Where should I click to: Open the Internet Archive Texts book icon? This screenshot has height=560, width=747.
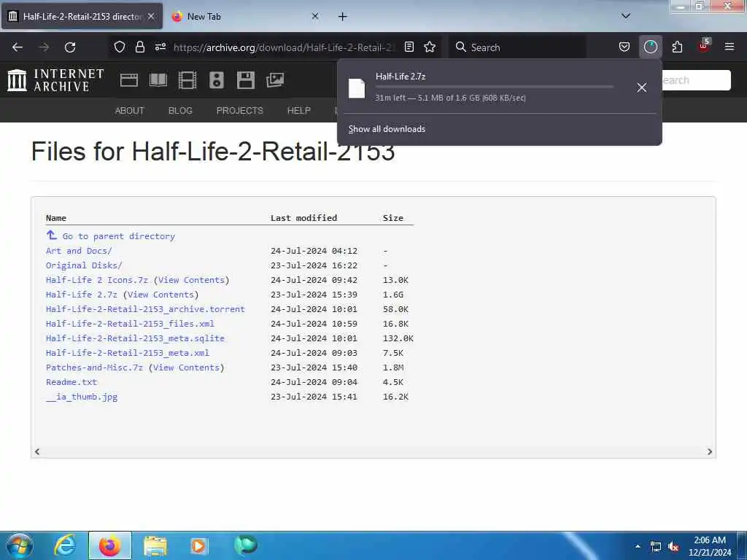point(158,80)
